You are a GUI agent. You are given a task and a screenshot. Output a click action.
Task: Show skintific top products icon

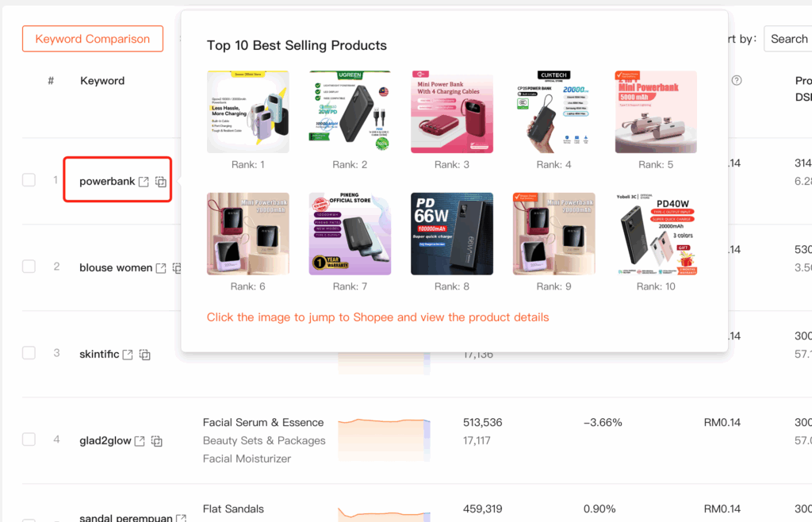point(145,355)
